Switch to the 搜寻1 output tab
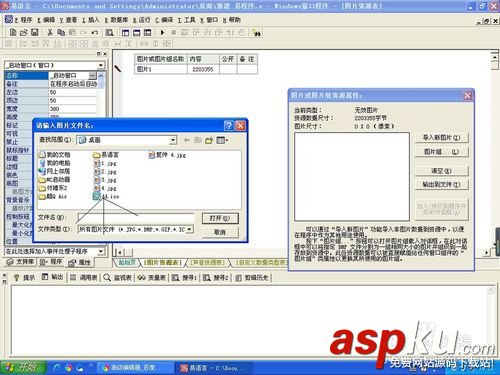Image resolution: width=500 pixels, height=375 pixels. [x=184, y=277]
